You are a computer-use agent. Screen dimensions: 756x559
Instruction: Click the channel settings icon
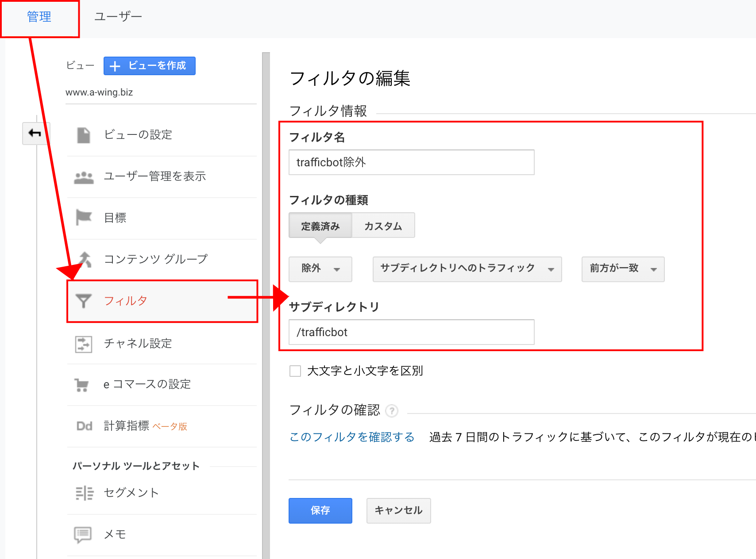84,344
